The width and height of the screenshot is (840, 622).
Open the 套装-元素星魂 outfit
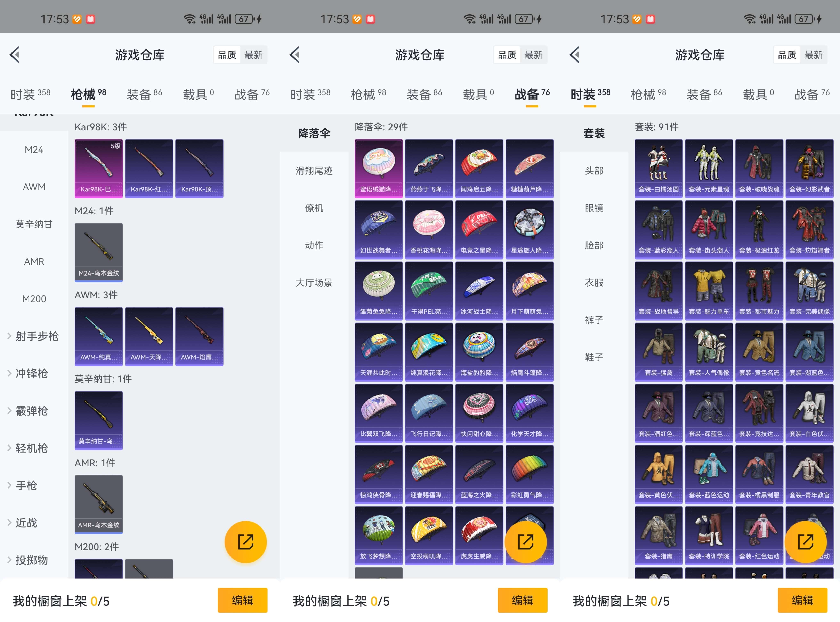(x=709, y=168)
